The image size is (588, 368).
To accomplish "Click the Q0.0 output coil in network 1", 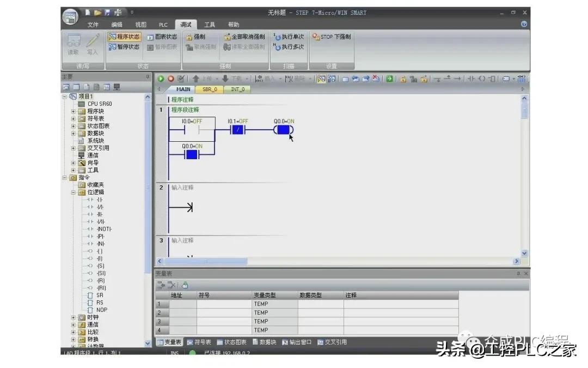I will tap(284, 130).
